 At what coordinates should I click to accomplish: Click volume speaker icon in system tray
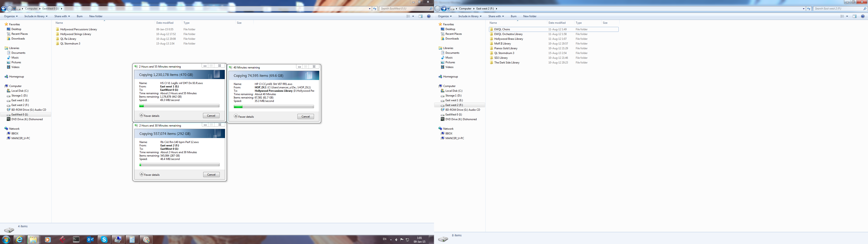point(396,240)
